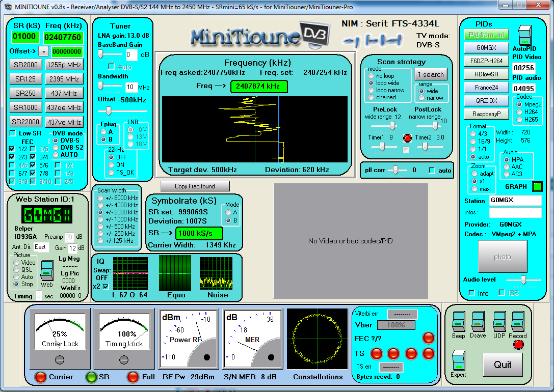Flip the Record switch
This screenshot has height=392, width=554.
[x=518, y=321]
